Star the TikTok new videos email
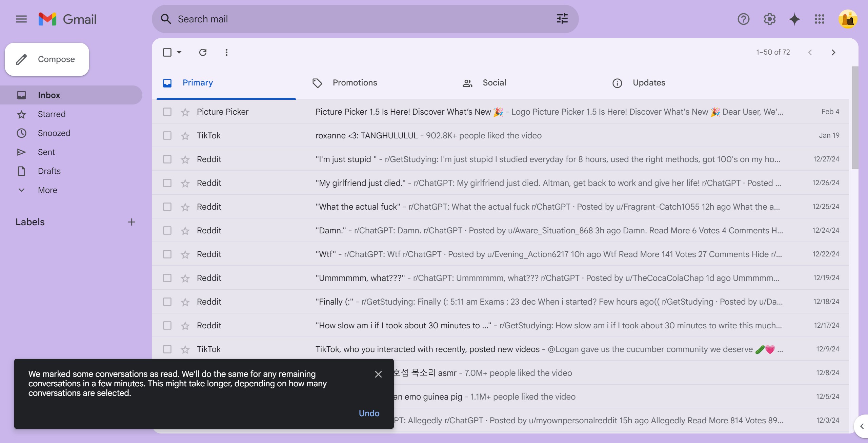868x443 pixels. [x=185, y=349]
